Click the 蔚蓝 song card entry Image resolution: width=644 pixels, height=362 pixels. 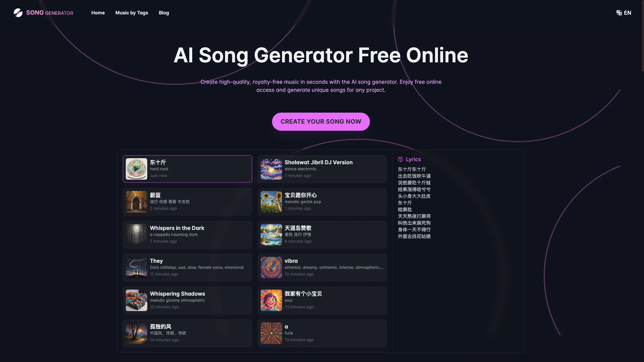tap(187, 201)
